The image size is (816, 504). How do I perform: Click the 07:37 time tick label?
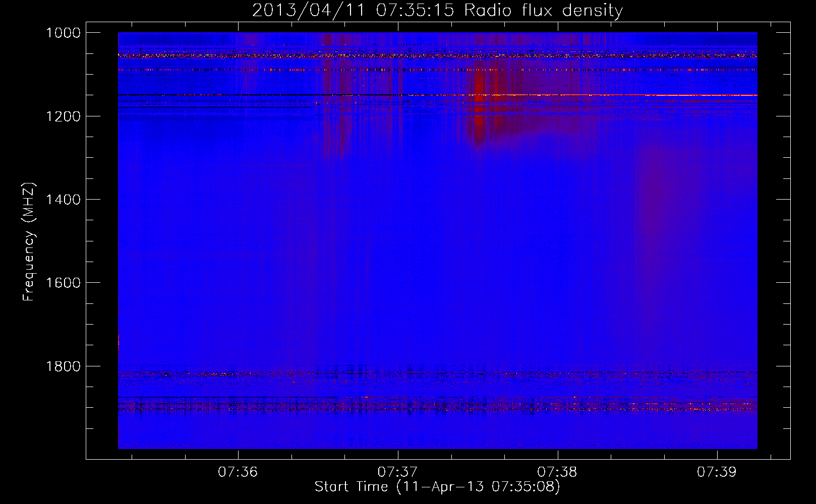tap(397, 472)
